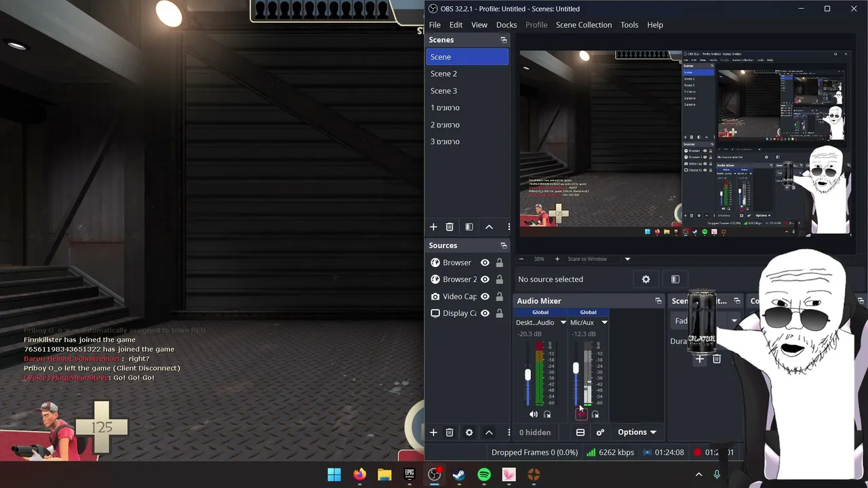
Task: Open filters button beside the source properties gear
Action: click(675, 279)
